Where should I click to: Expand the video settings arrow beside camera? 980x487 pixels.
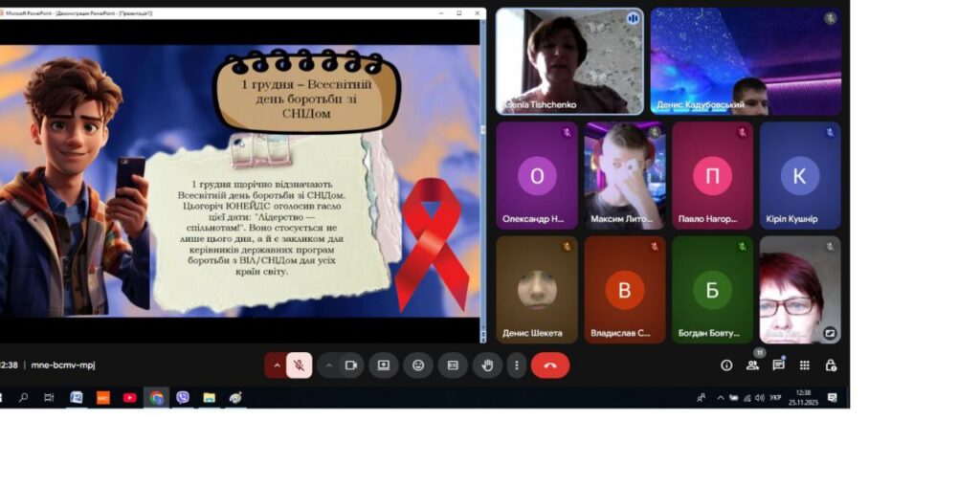[x=328, y=365]
